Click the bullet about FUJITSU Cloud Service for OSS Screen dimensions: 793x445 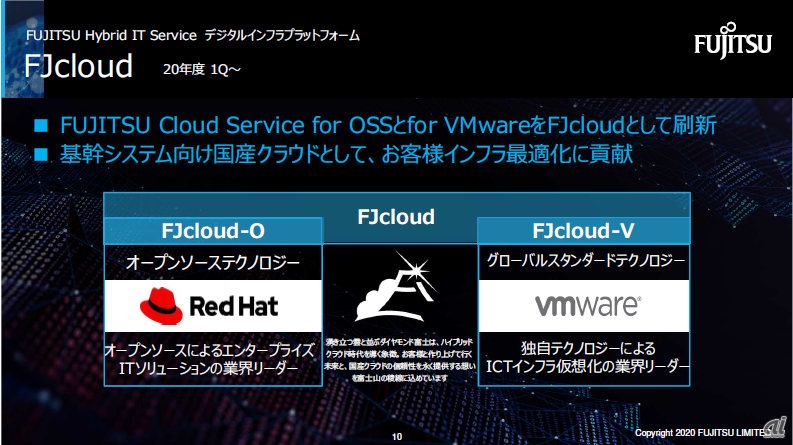click(388, 125)
